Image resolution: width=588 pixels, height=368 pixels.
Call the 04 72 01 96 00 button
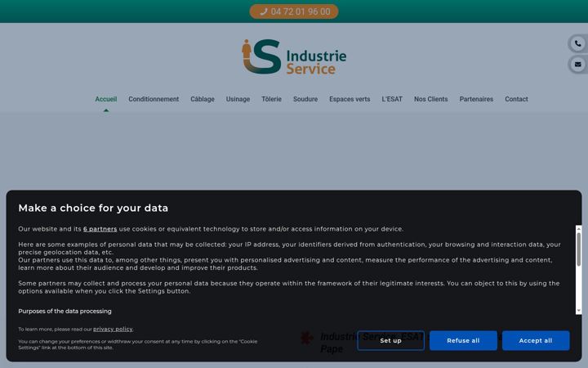click(x=294, y=11)
